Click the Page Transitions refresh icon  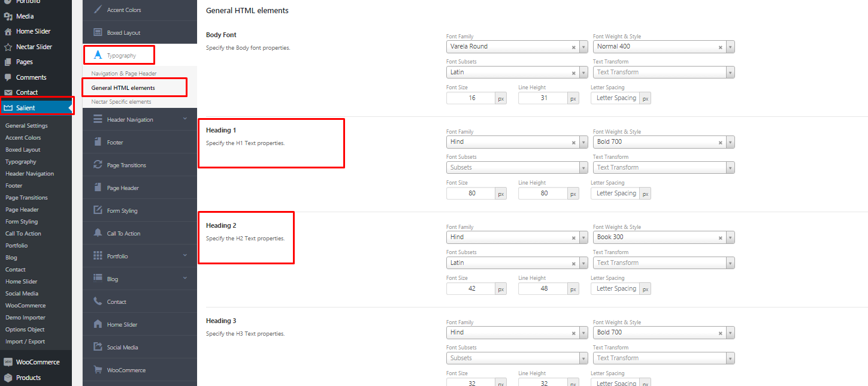click(97, 165)
